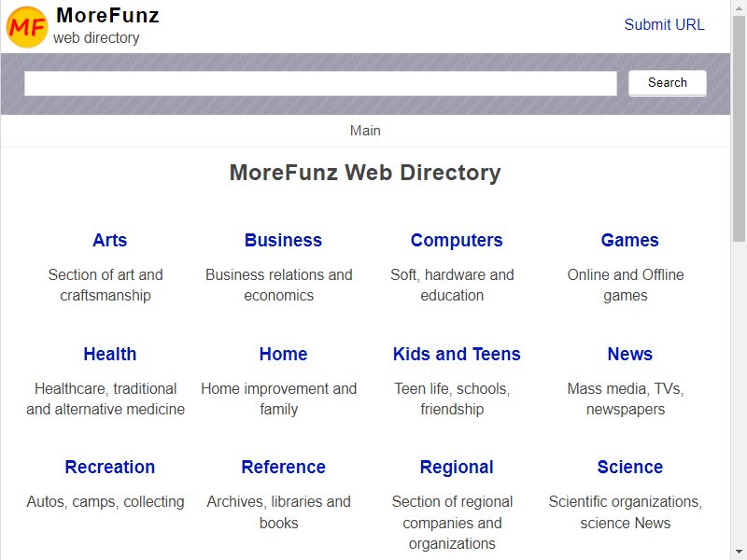Open the Submit URL link
The width and height of the screenshot is (747, 560).
tap(664, 24)
